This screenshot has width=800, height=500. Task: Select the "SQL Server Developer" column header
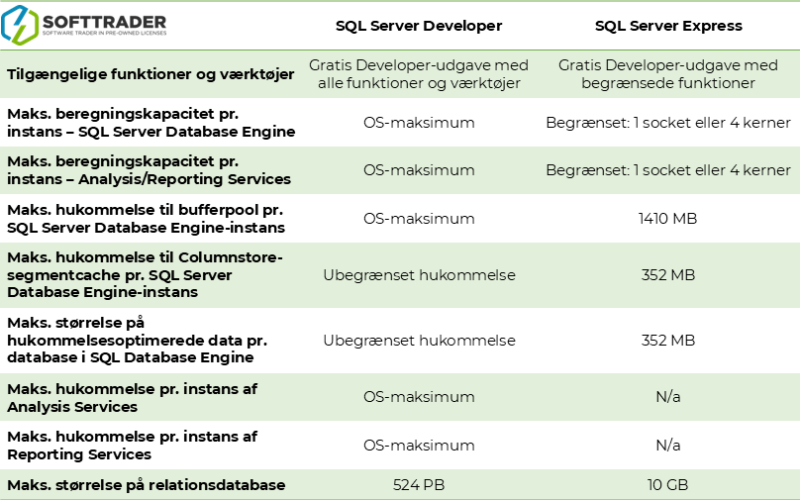419,26
